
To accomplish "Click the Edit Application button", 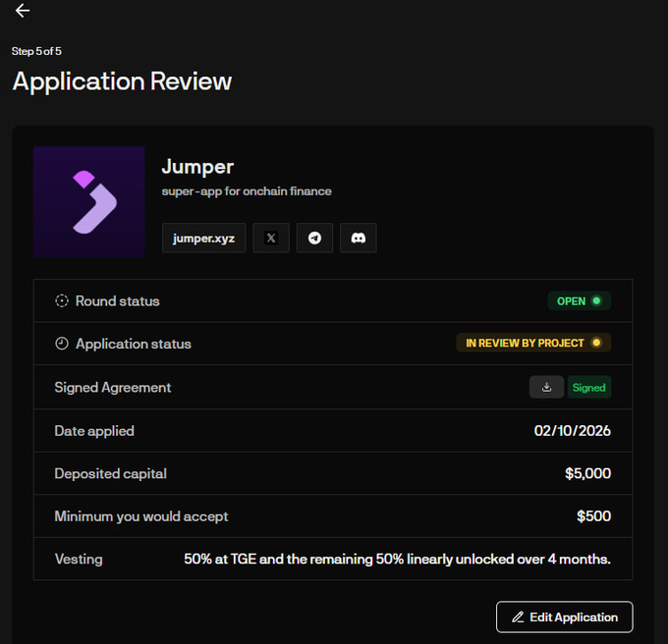I will pos(565,617).
